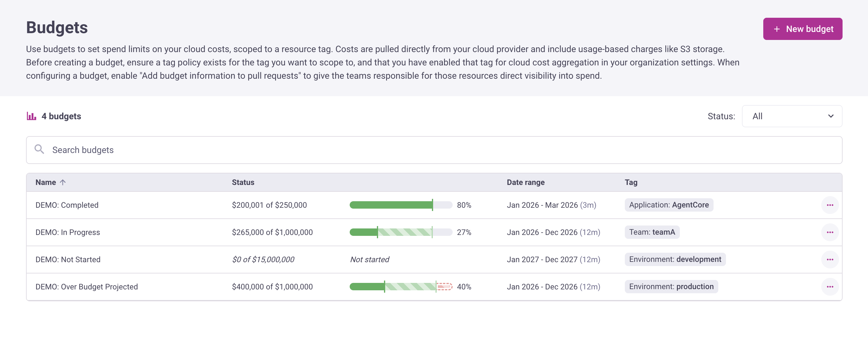The height and width of the screenshot is (348, 868).
Task: Open the actions menu for DEMO: Not Started
Action: click(830, 260)
